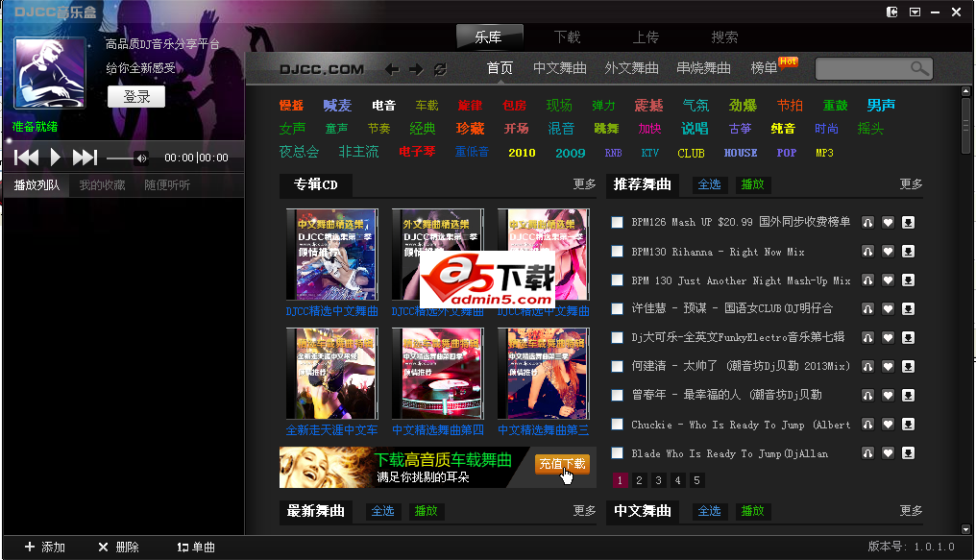This screenshot has width=976, height=560.
Task: Listen to 曾春年 - 最幸福的人 track
Action: click(x=867, y=395)
